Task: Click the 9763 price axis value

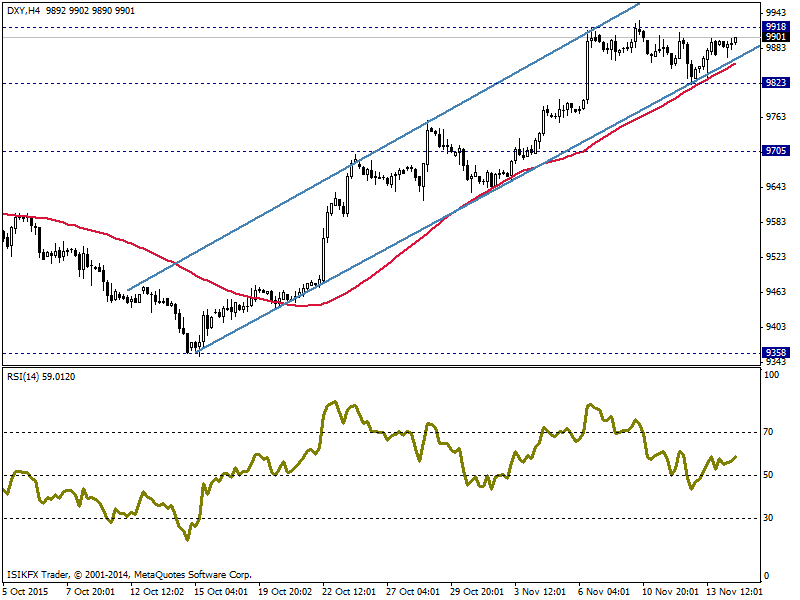Action: (x=776, y=117)
